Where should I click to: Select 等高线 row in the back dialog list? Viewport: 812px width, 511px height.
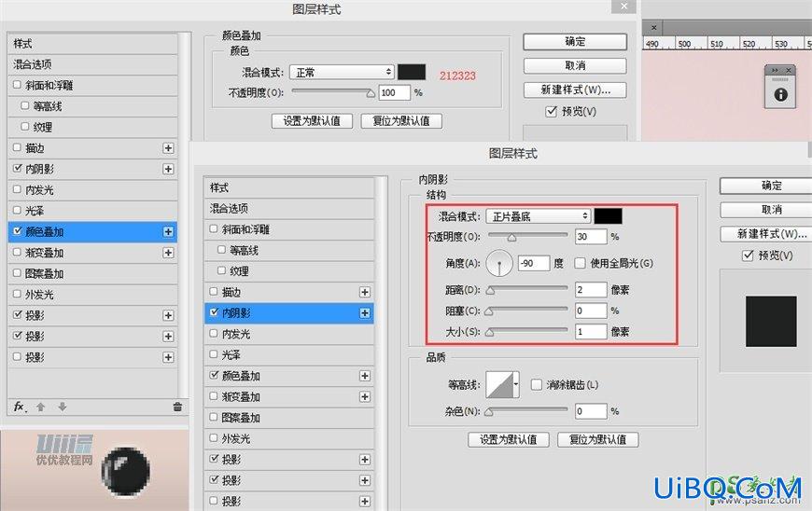(x=92, y=106)
